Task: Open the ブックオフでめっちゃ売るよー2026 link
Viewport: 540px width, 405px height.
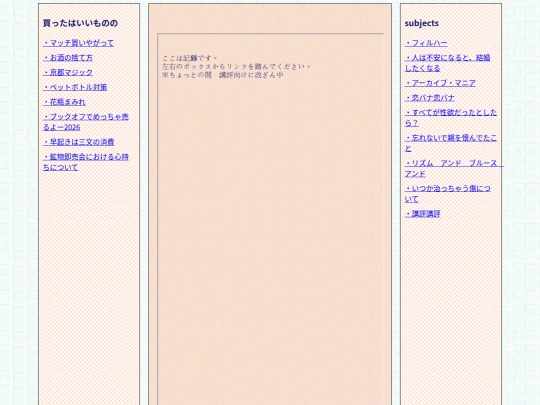Action: click(x=86, y=122)
